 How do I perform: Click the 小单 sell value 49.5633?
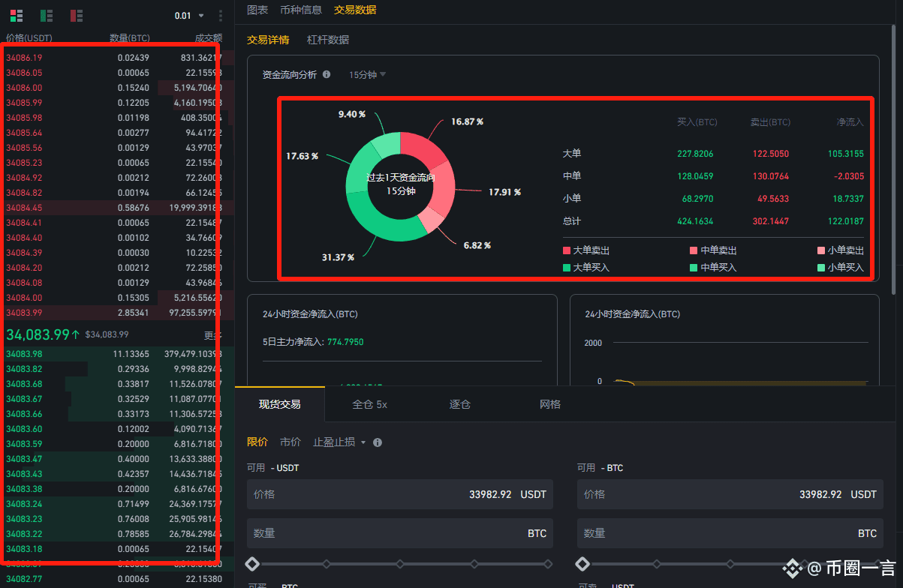point(773,199)
